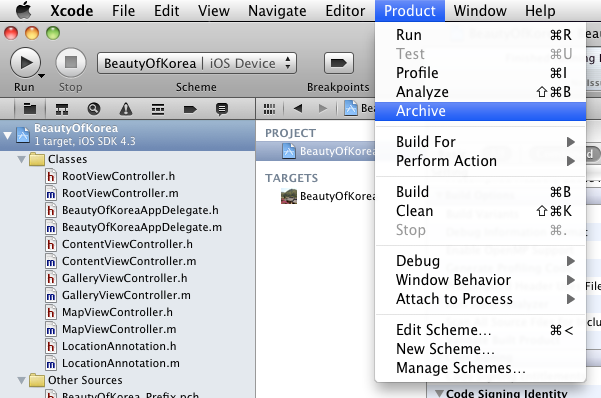601x398 pixels.
Task: Click the related files grid icon
Action: pos(269,109)
